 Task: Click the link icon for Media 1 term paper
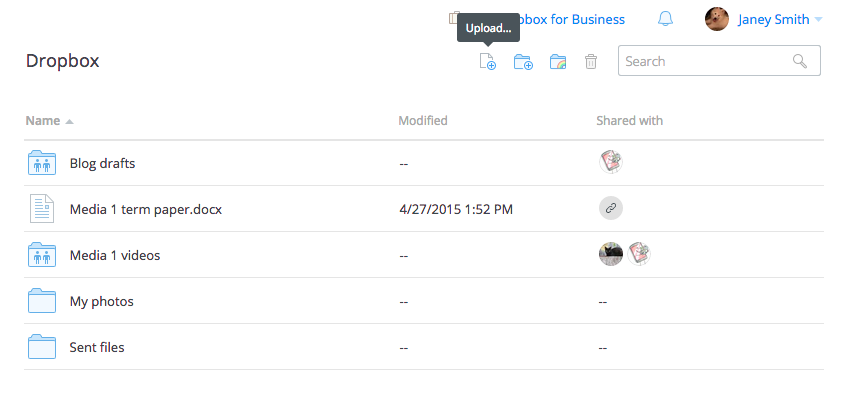tap(610, 209)
